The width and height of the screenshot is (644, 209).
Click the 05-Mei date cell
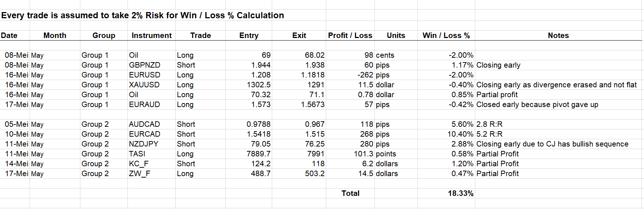16,124
